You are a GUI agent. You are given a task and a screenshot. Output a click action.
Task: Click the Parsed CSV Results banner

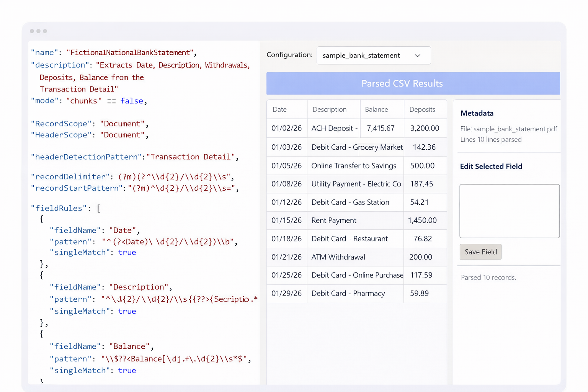coord(413,83)
